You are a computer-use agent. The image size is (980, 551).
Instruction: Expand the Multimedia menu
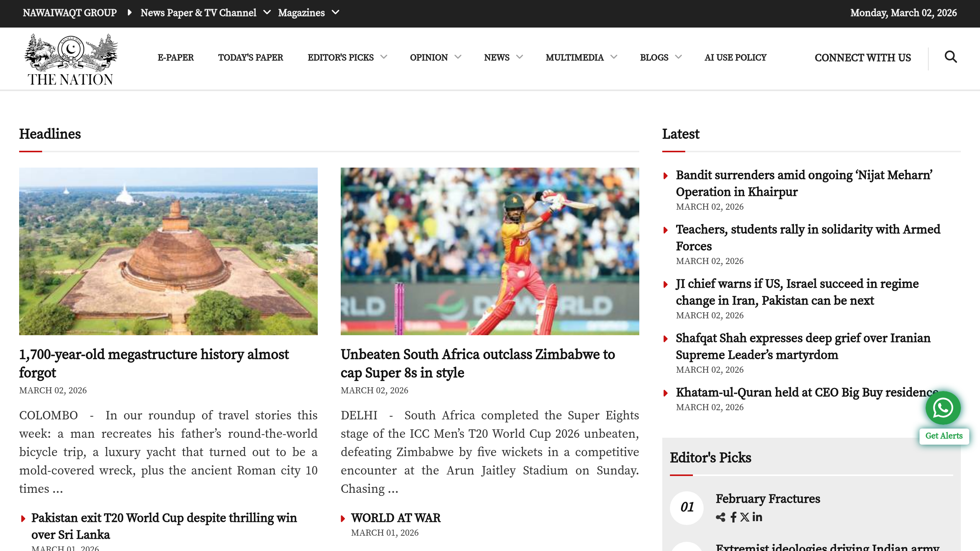click(614, 57)
